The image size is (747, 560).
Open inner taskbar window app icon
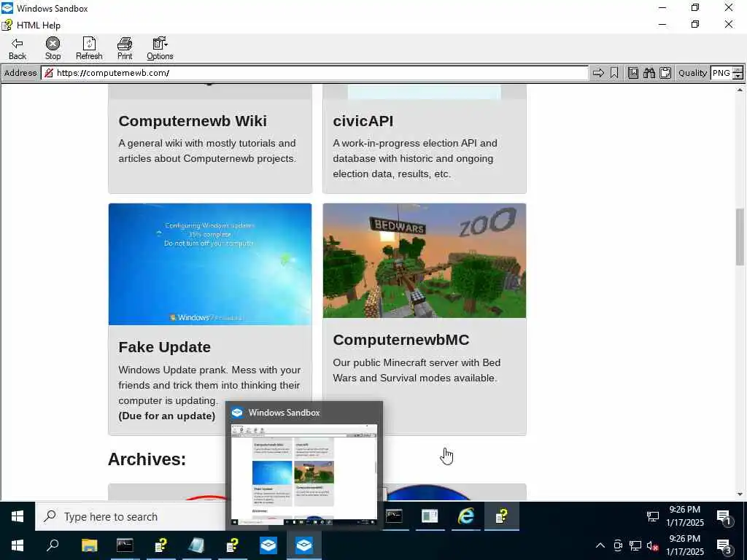point(430,516)
